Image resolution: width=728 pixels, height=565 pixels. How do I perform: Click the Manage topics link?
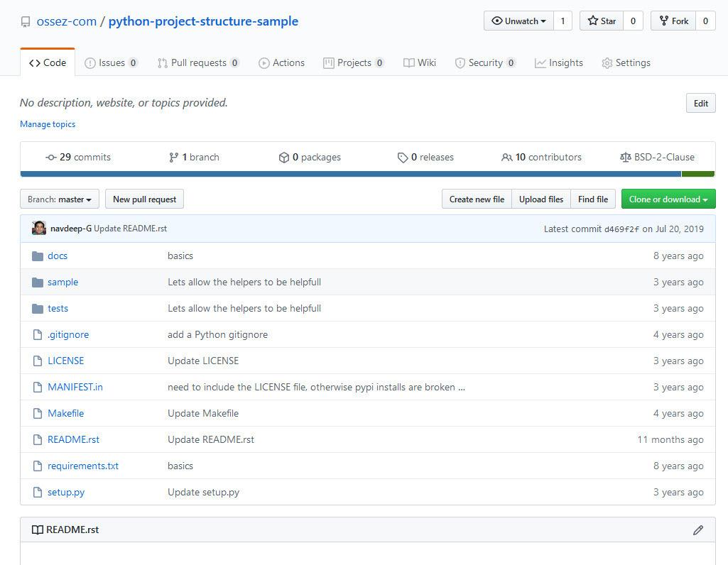[48, 124]
